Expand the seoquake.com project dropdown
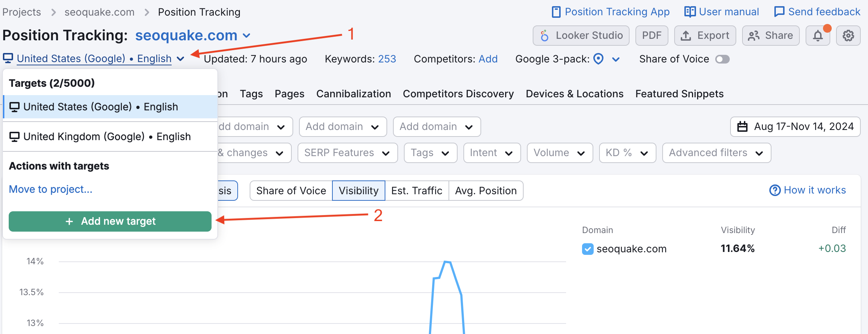This screenshot has width=868, height=334. tap(193, 36)
